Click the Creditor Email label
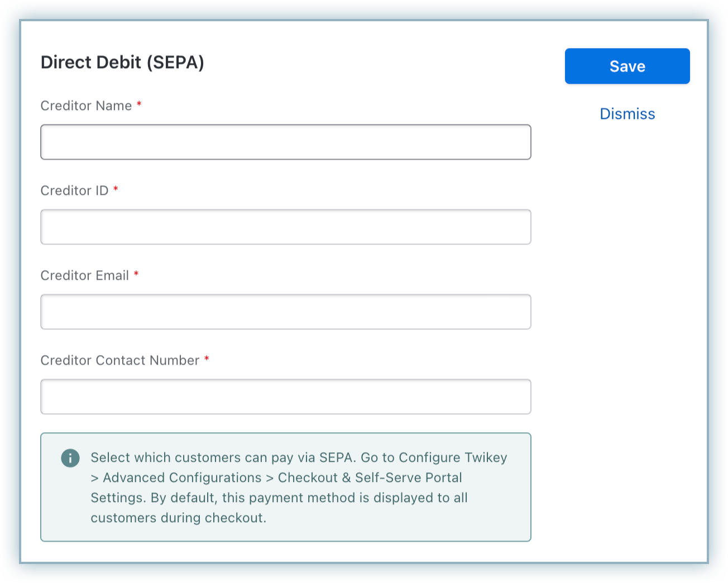The image size is (728, 583). 84,276
